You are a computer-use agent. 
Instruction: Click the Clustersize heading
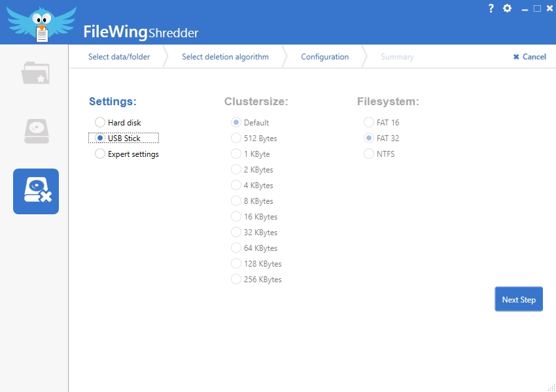pos(256,102)
